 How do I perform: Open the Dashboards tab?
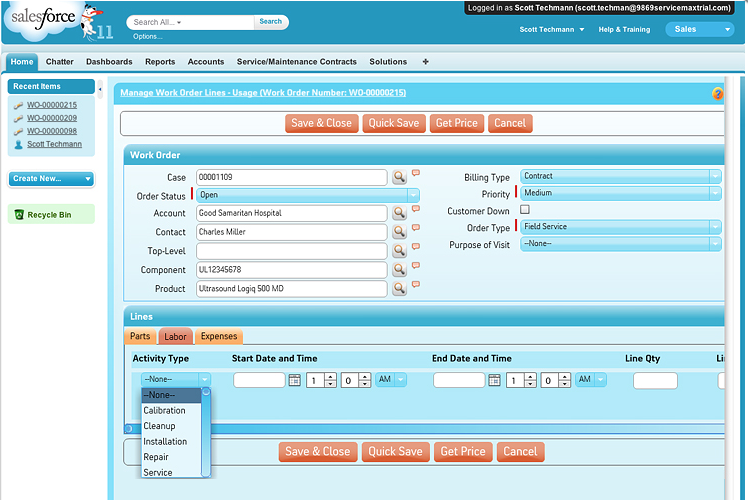click(109, 62)
